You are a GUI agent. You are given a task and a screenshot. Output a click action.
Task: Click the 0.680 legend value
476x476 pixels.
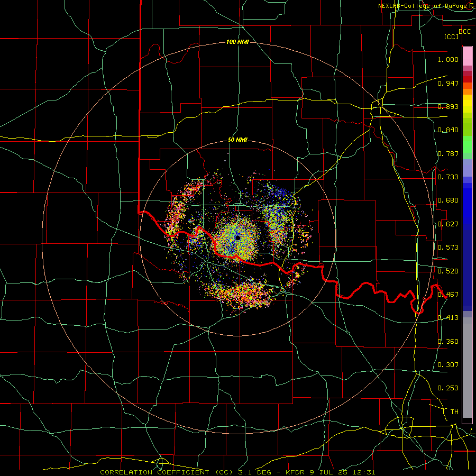point(448,200)
